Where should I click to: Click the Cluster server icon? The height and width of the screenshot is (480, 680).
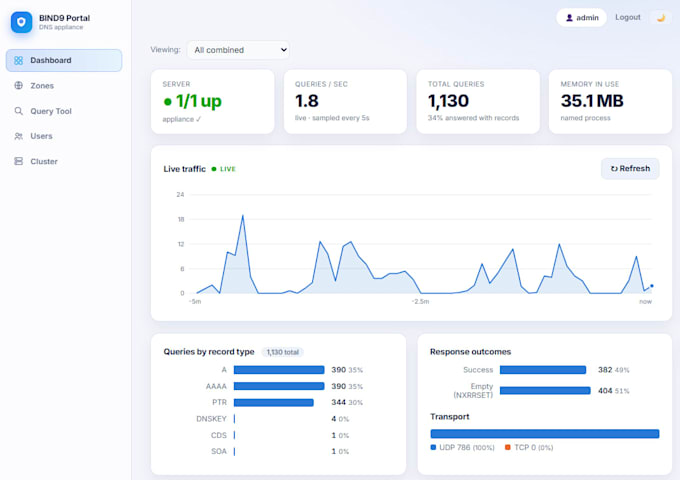tap(18, 161)
